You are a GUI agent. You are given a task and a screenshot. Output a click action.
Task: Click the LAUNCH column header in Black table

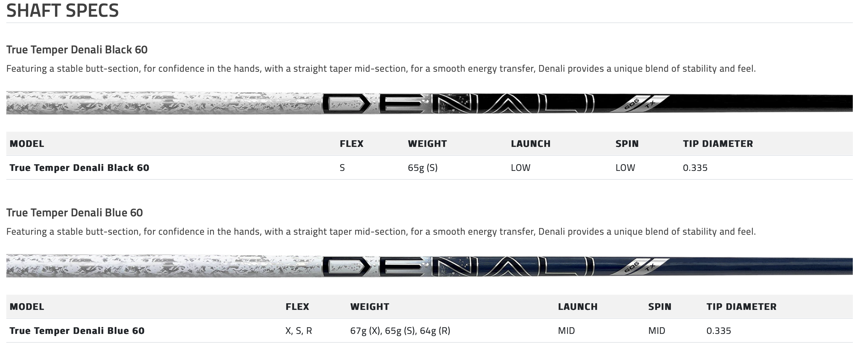click(x=530, y=144)
